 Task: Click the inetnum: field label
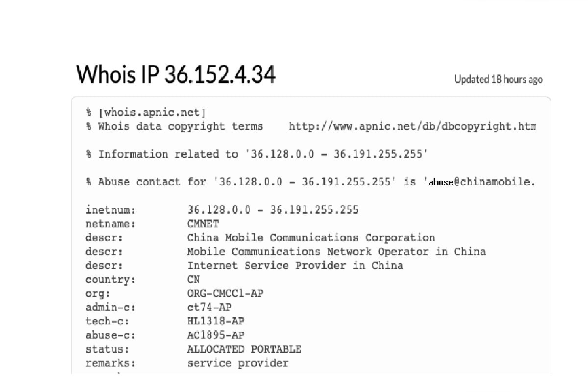coord(110,210)
